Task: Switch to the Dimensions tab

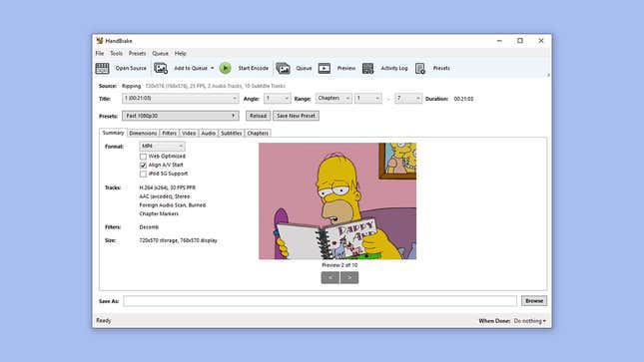Action: (143, 133)
